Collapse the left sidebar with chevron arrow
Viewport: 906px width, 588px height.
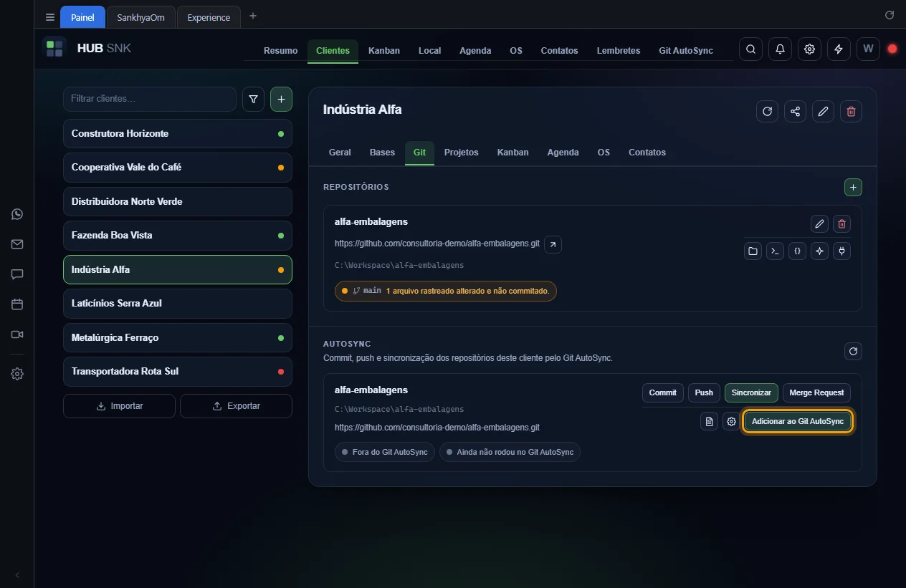(17, 575)
